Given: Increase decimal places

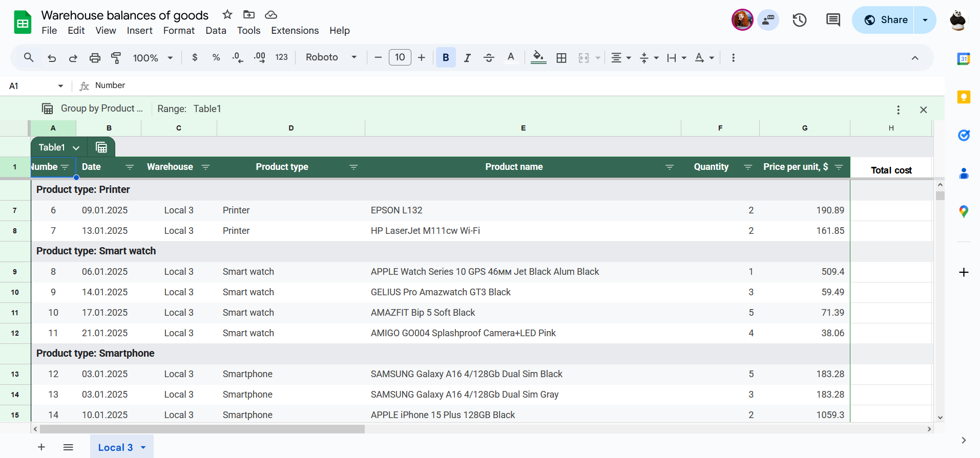Looking at the screenshot, I should coord(260,57).
